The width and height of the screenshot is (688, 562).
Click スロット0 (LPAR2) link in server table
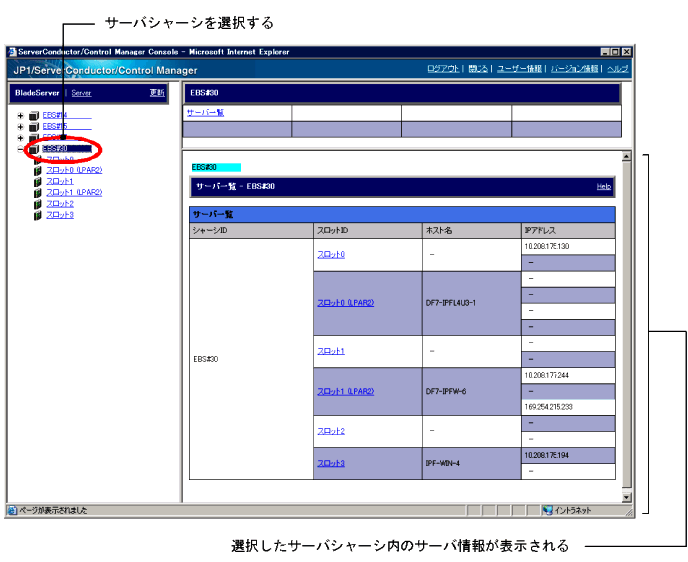coord(346,303)
